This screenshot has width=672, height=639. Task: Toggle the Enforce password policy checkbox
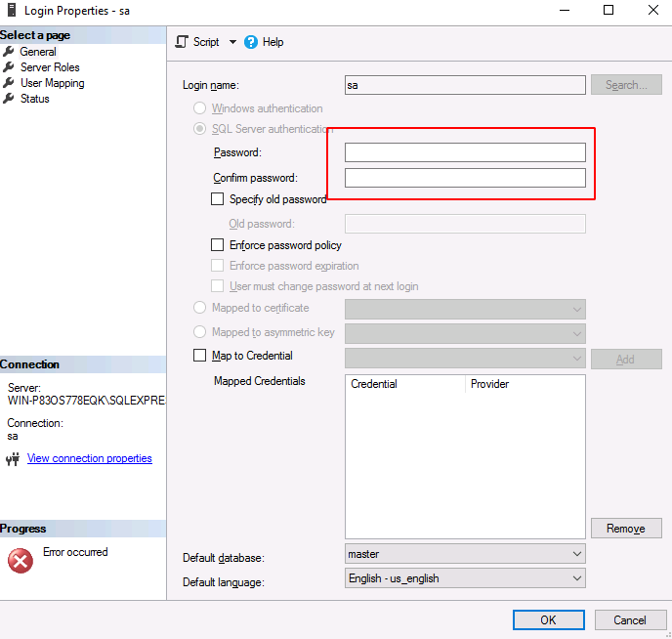[217, 244]
